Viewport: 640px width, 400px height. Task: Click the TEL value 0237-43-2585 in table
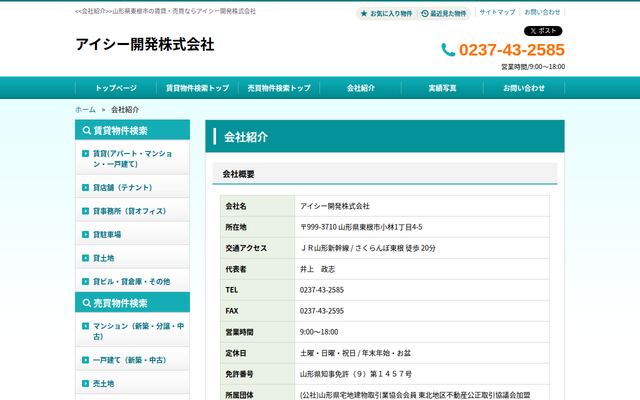pos(322,290)
